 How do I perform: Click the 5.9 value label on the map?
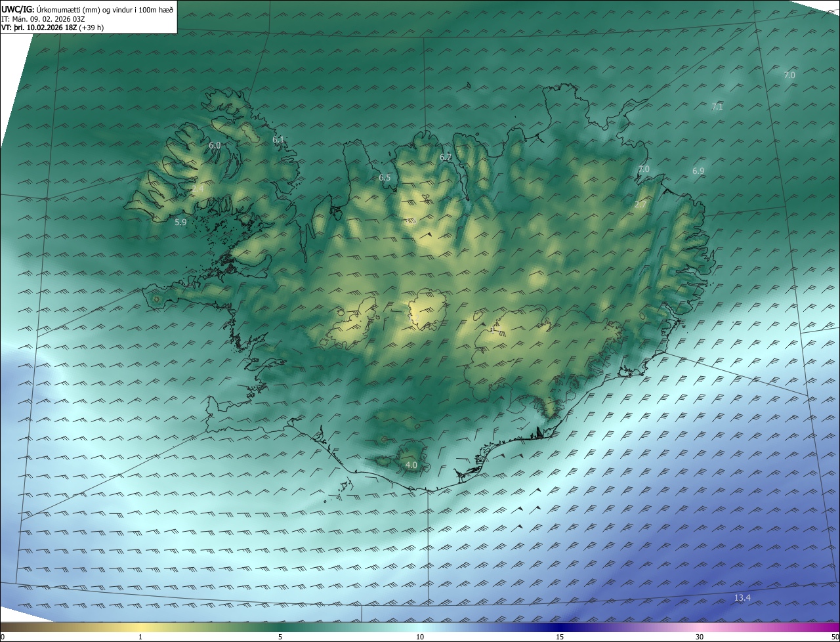tap(180, 223)
